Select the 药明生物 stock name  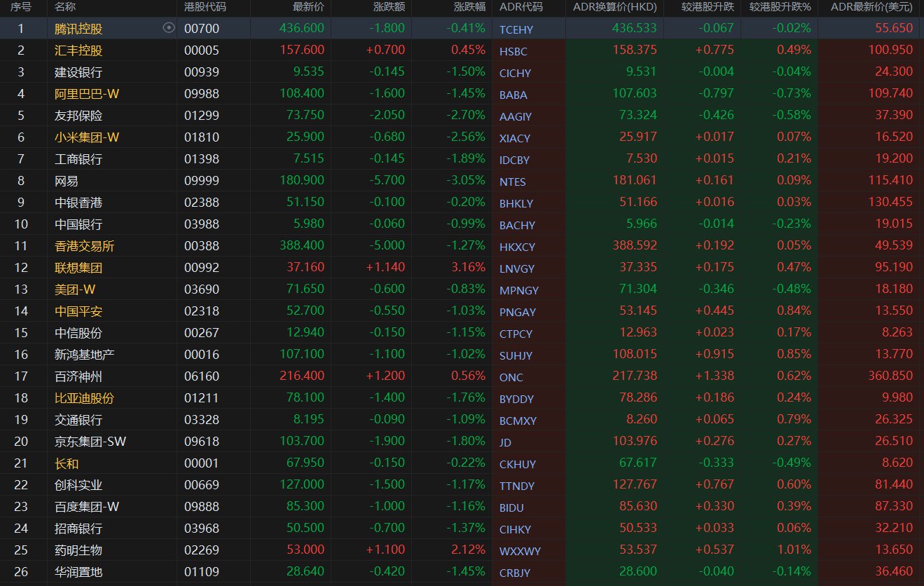coord(78,550)
